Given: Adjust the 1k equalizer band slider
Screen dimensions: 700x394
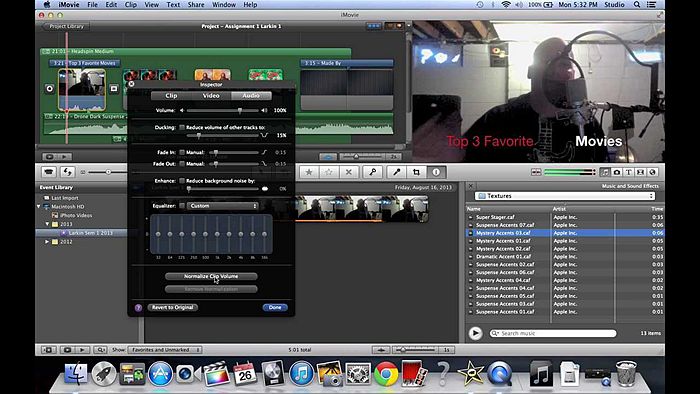Looking at the screenshot, I should 217,234.
